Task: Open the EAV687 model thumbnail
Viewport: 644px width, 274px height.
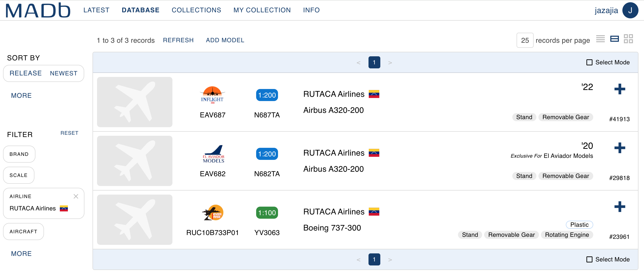Action: point(135,102)
